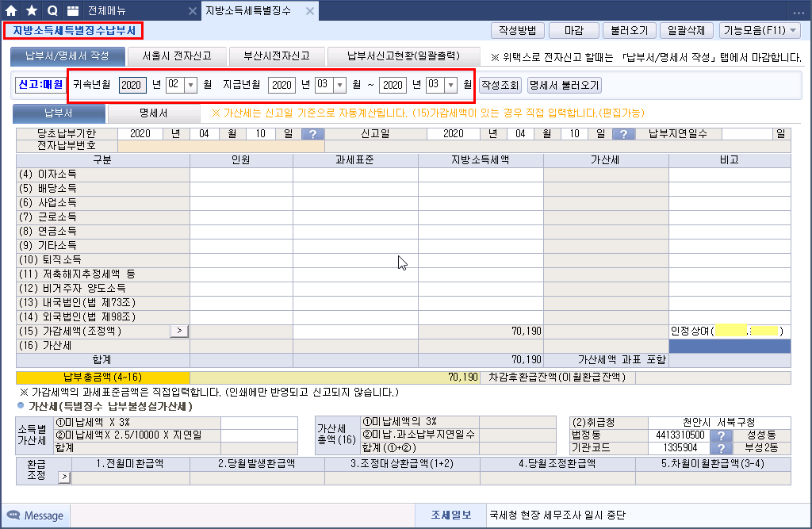
Task: Click the 작성방법 button
Action: tap(517, 31)
